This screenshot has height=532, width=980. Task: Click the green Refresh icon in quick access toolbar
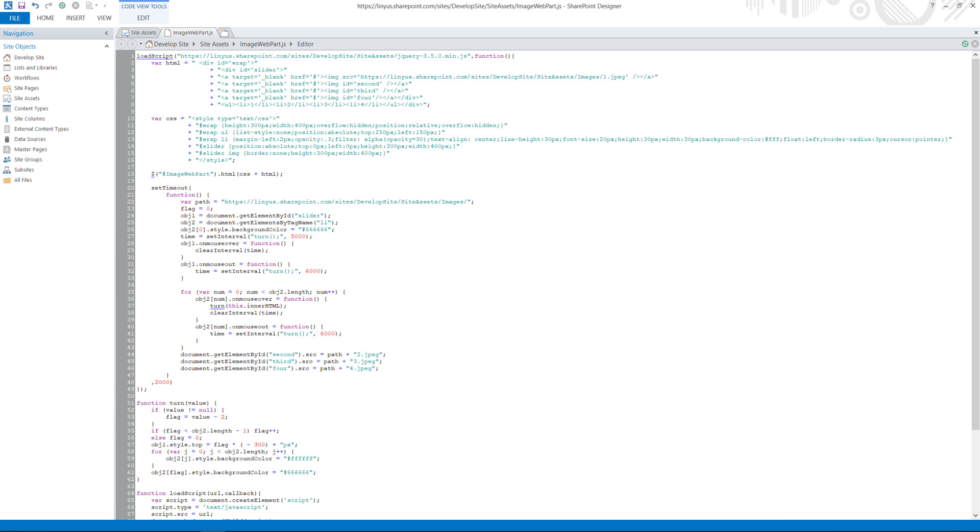(62, 6)
